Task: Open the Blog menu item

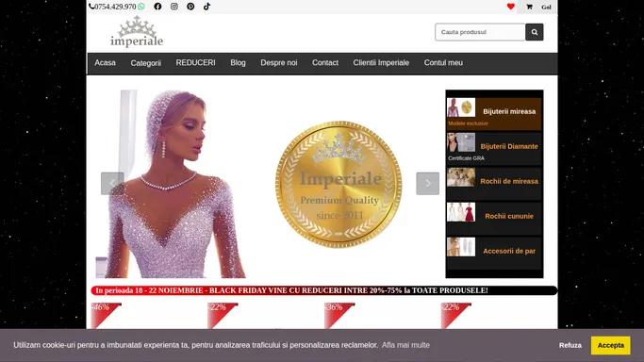Action: coord(238,63)
